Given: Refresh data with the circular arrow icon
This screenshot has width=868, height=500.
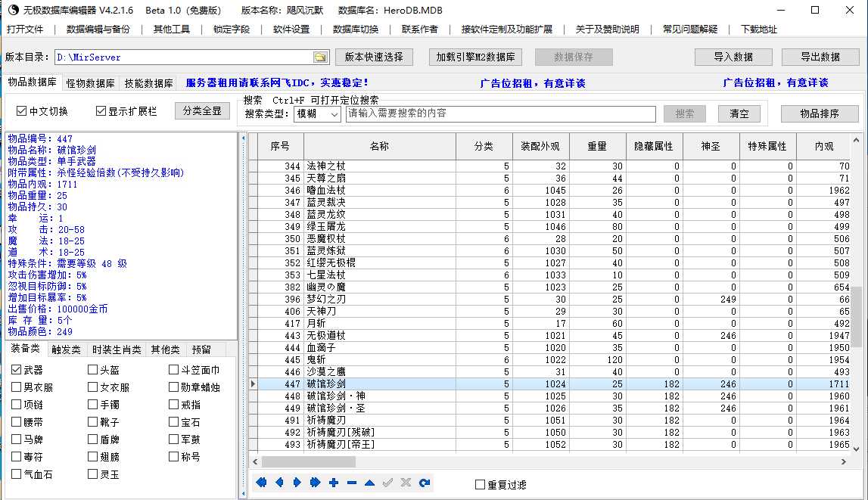Looking at the screenshot, I should click(424, 483).
